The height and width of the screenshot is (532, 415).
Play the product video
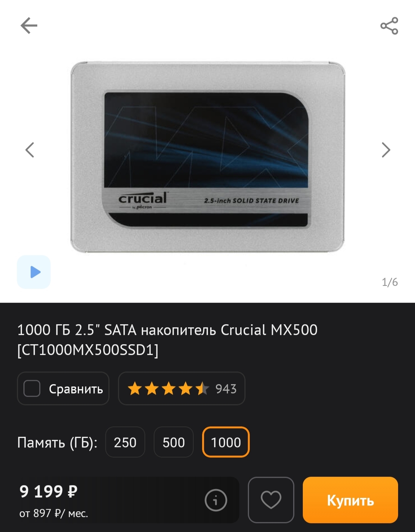34,272
